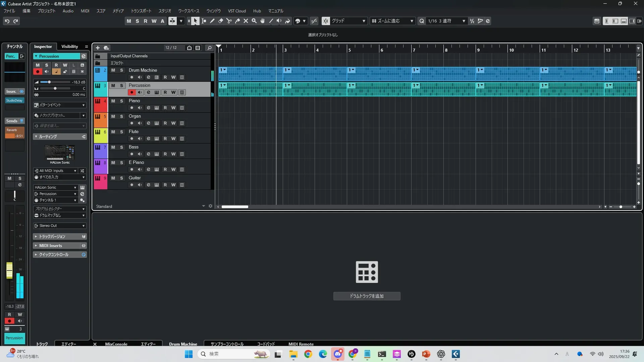Image resolution: width=644 pixels, height=362 pixels.
Task: Solo the Bass track
Action: coord(121,147)
